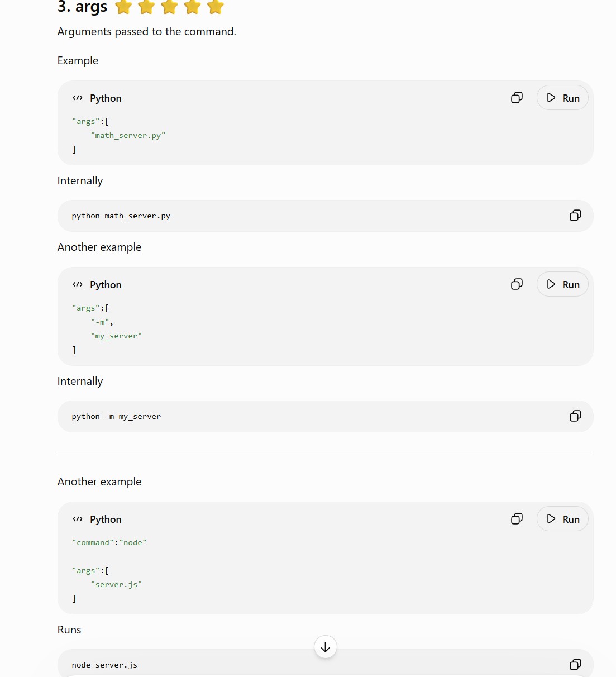Click the '3. args' section heading
Viewport: 616px width, 677px height.
click(x=83, y=7)
